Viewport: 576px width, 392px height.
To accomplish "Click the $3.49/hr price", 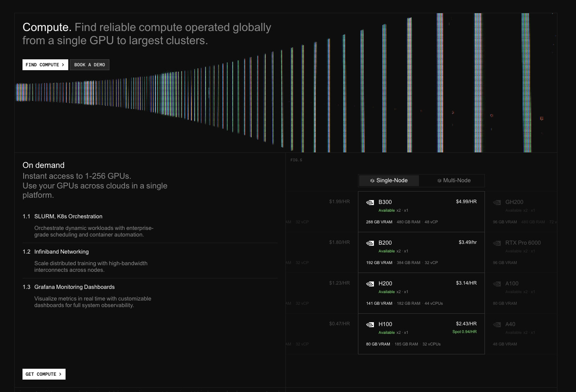I will pyautogui.click(x=468, y=242).
